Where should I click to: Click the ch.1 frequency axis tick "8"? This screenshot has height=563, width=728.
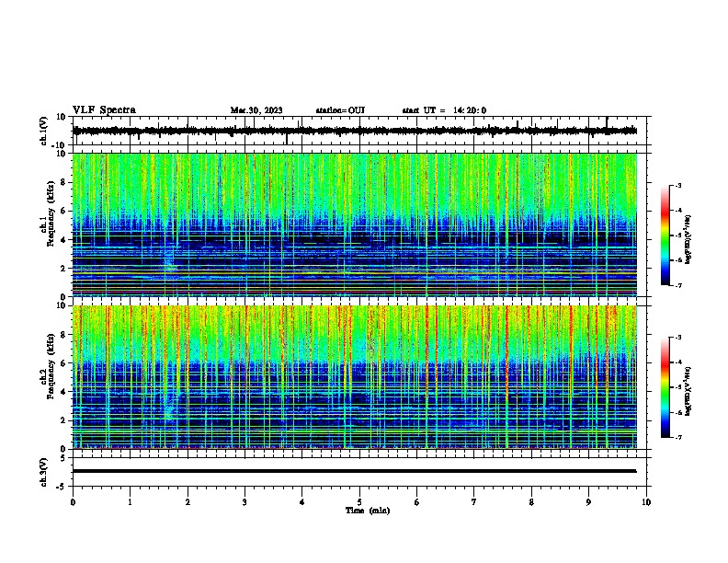[63, 182]
